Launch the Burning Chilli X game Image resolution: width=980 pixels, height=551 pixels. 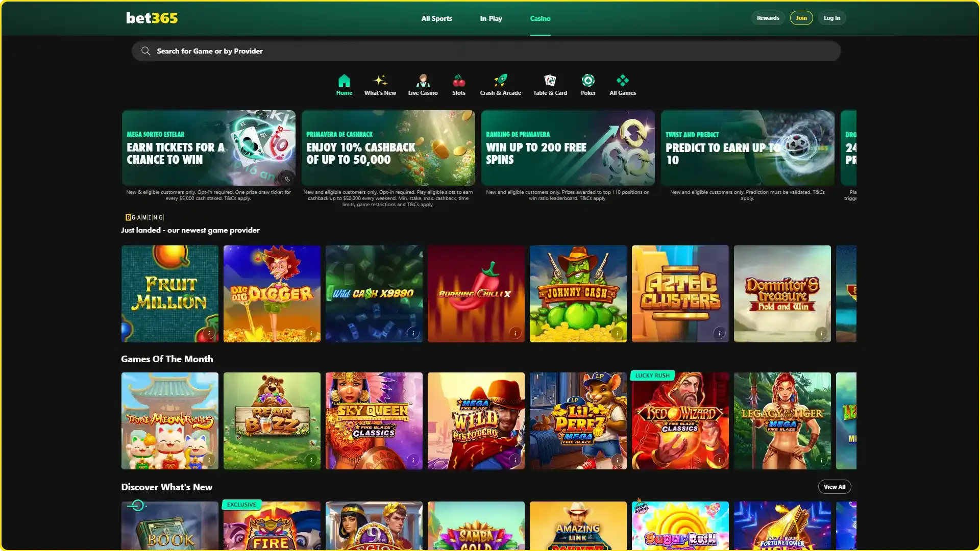tap(476, 293)
